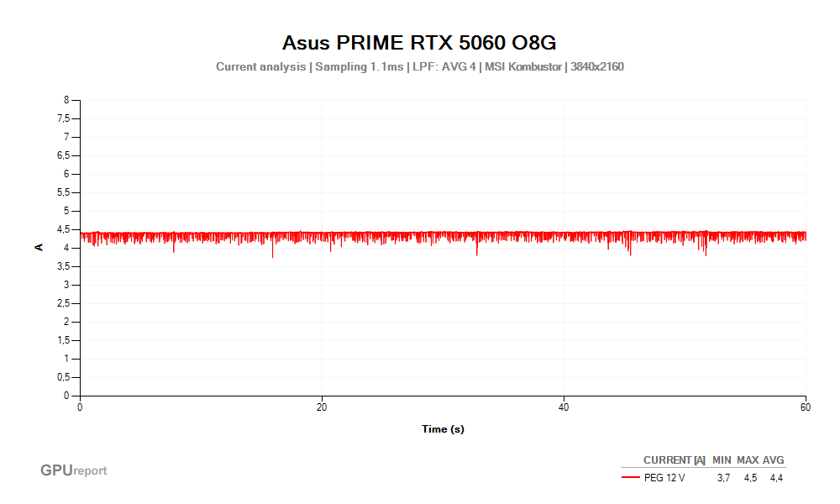Click the 4,5 tick label on the Y axis
The image size is (840, 504).
click(x=63, y=229)
